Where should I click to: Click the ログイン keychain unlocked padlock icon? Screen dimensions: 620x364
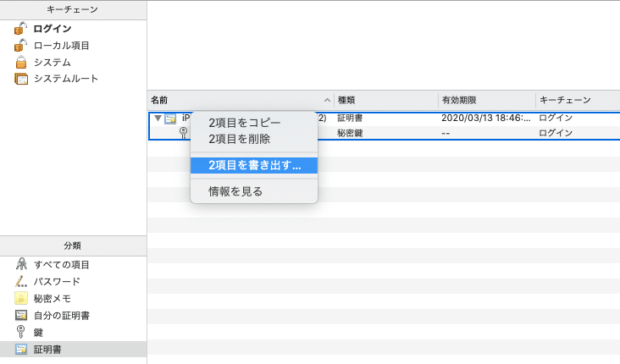click(20, 29)
